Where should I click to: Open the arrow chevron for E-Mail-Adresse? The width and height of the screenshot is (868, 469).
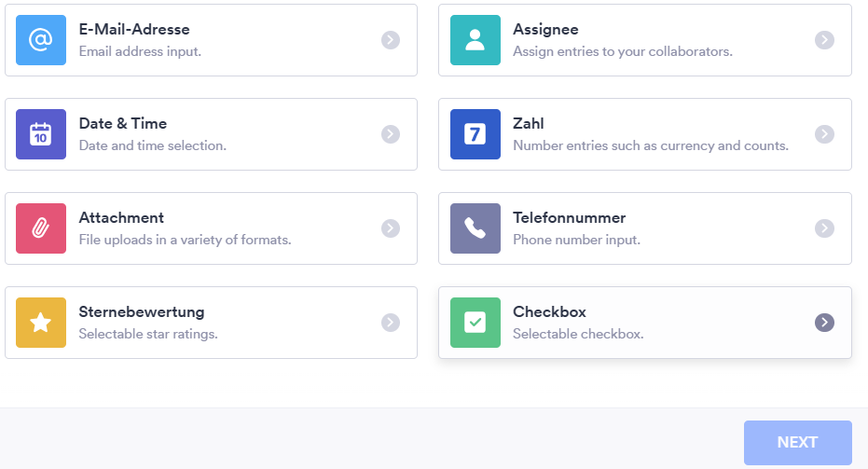click(x=391, y=40)
